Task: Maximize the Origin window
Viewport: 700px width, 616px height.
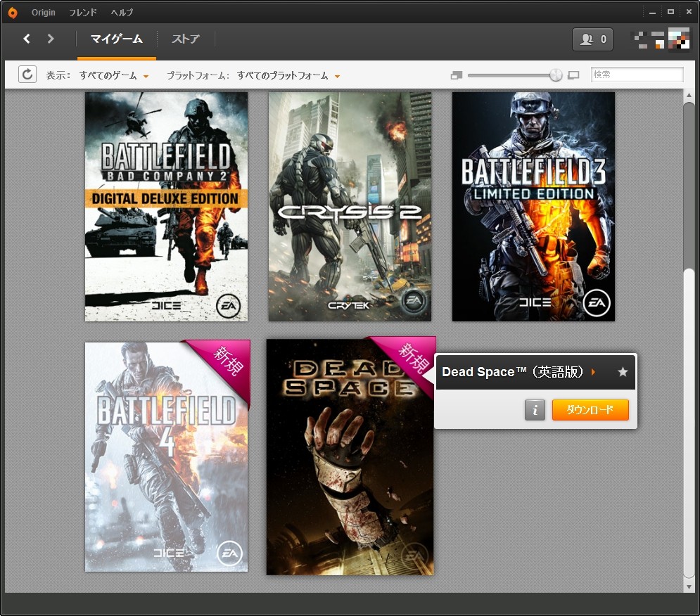Action: tap(670, 12)
